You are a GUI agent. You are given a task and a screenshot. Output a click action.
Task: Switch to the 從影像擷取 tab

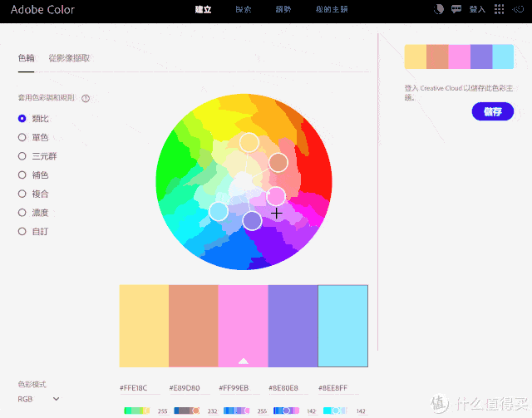[x=70, y=58]
